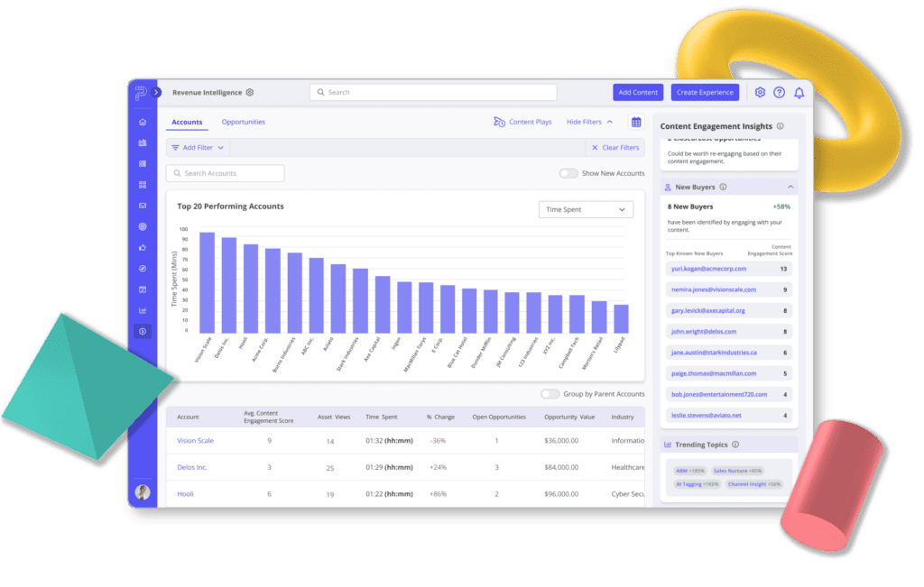Open the calendar icon next to Hide Filters
This screenshot has height=587, width=924.
(x=636, y=121)
